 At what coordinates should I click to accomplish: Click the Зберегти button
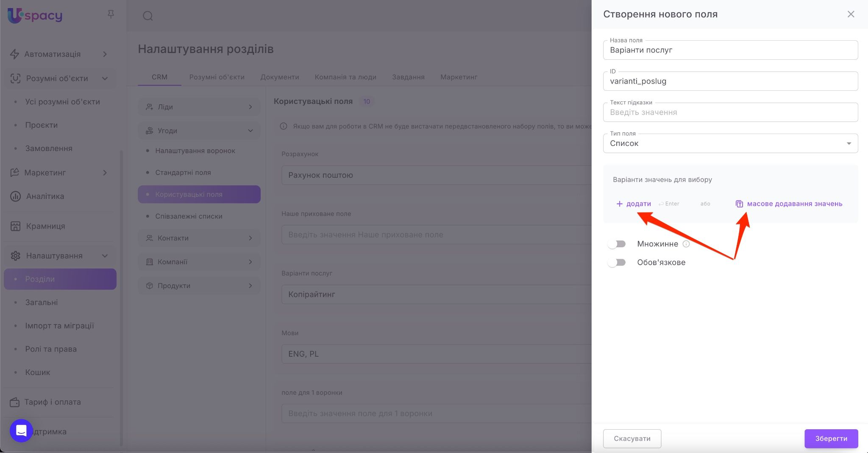point(831,439)
